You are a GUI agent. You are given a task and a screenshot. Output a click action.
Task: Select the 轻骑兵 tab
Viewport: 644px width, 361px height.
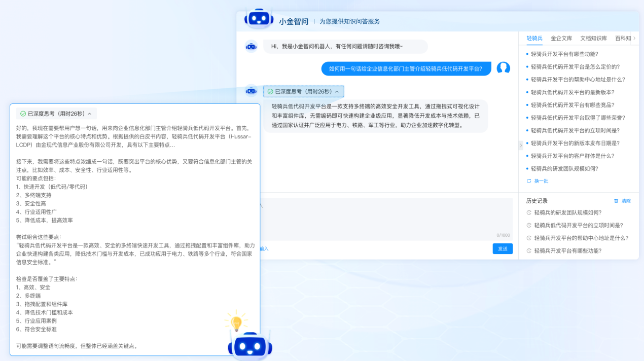click(534, 38)
